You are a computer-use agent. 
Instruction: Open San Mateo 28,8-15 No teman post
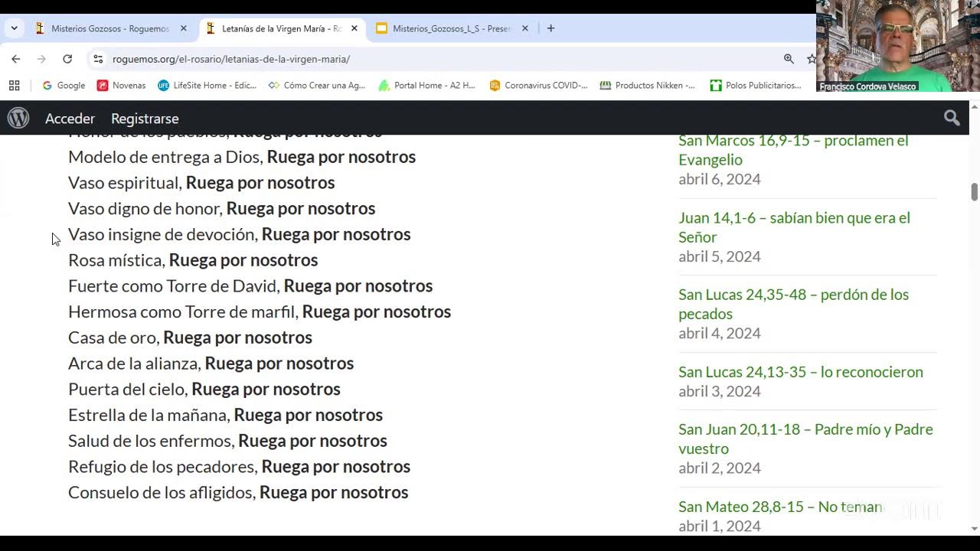pos(780,507)
